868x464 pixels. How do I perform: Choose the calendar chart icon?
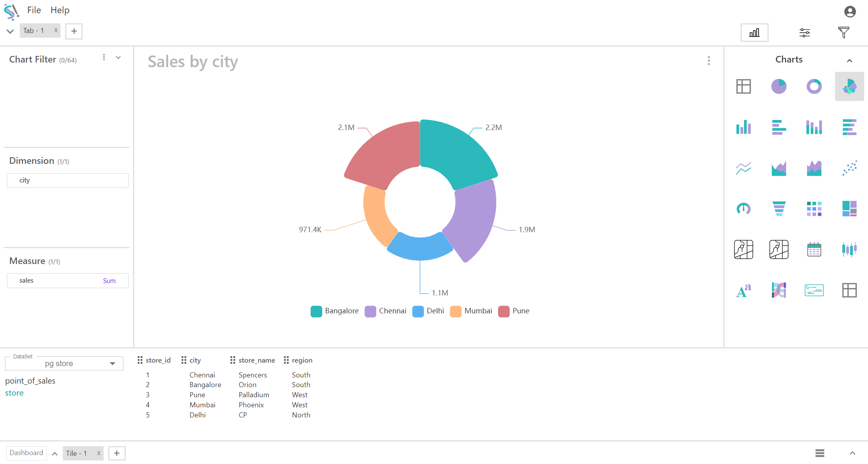(814, 249)
